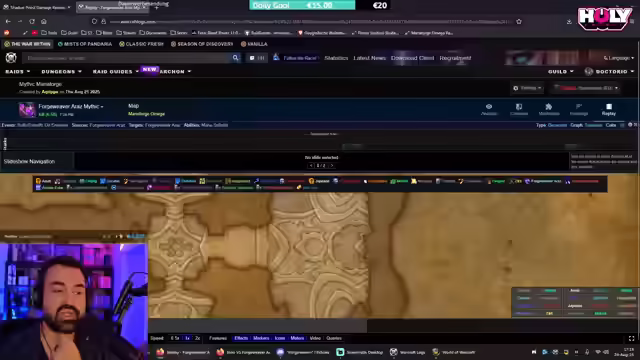Toggle Markers feature in replay
The image size is (640, 360).
click(x=261, y=338)
